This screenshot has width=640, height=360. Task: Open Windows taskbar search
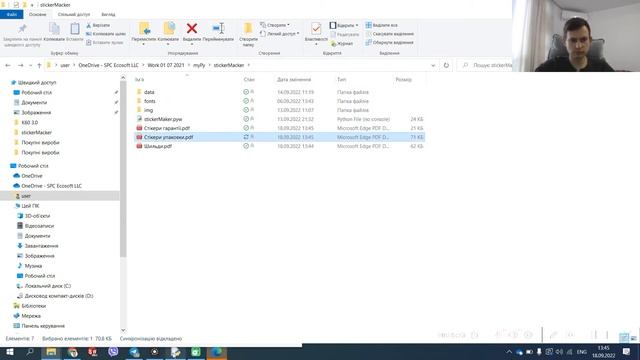pos(30,352)
